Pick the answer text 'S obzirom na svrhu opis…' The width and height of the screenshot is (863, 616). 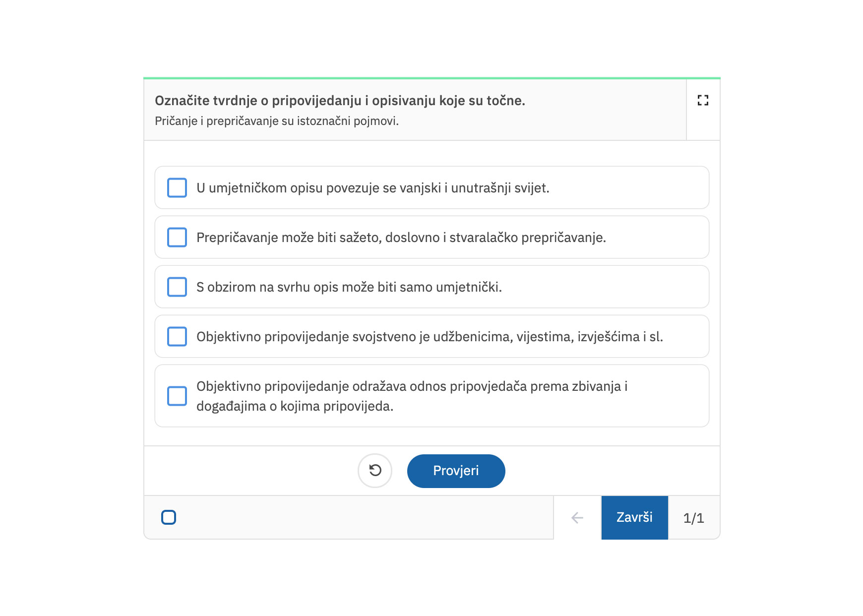[349, 287]
